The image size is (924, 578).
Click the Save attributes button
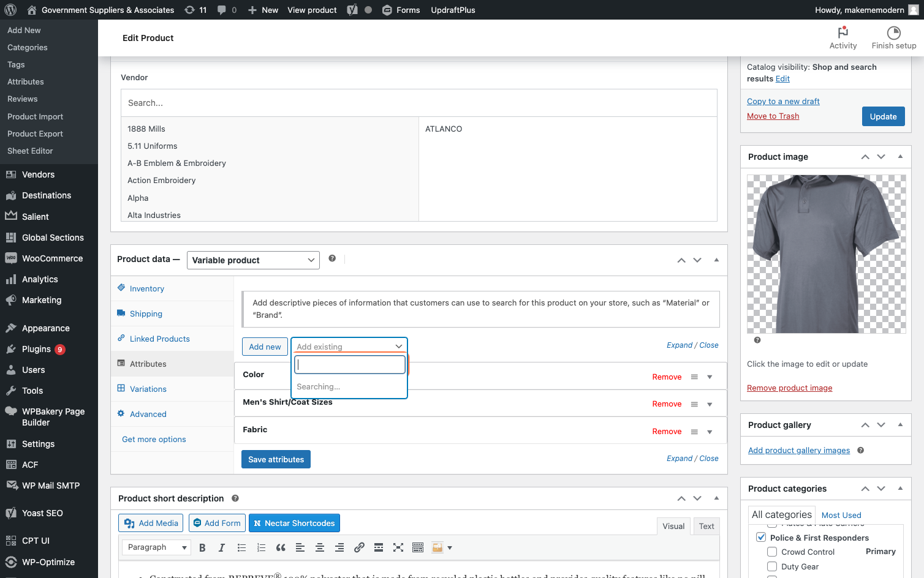click(276, 459)
